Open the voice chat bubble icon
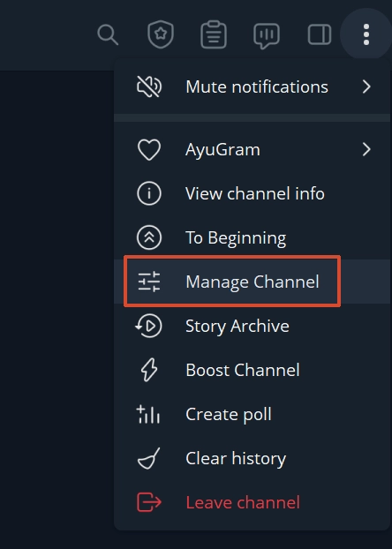The width and height of the screenshot is (392, 549). pos(267,35)
